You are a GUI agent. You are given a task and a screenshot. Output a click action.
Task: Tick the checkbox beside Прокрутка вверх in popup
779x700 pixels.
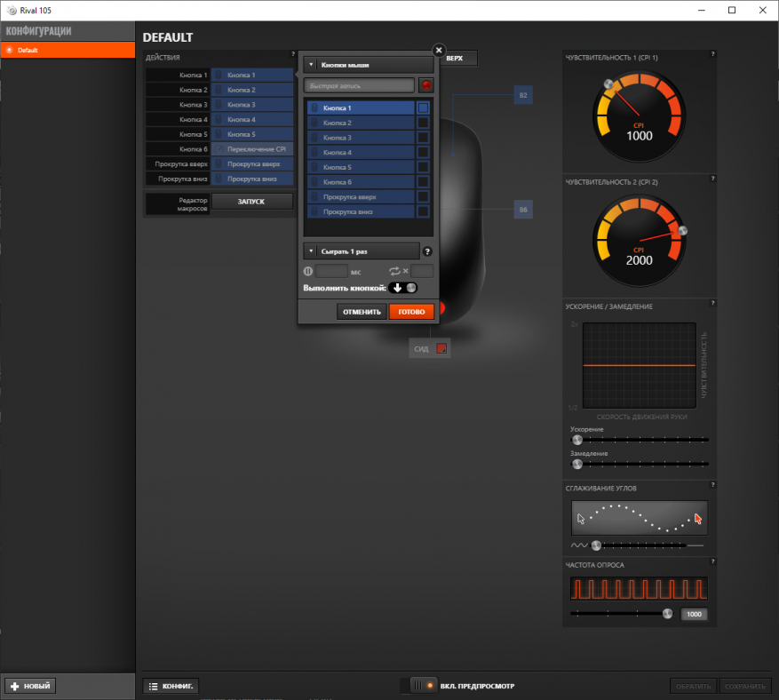coord(423,197)
